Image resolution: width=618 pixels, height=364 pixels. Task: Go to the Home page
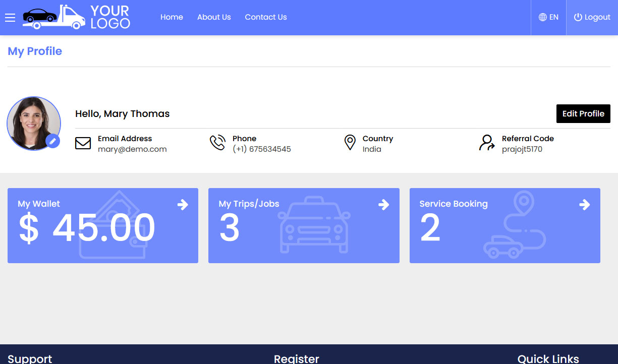[172, 17]
